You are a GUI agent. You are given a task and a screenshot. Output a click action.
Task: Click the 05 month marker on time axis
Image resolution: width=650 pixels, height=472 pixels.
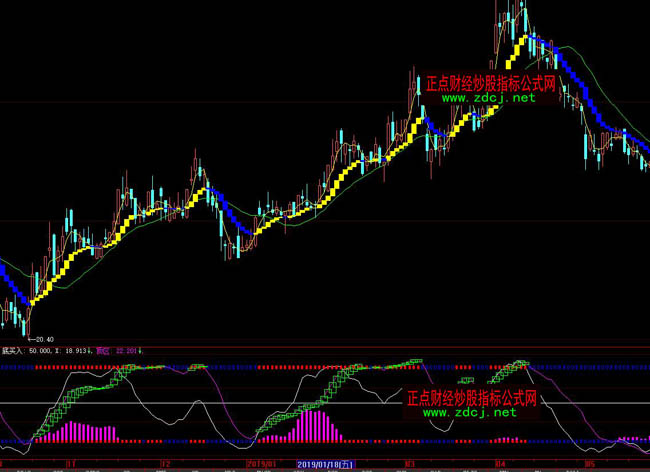pyautogui.click(x=590, y=465)
